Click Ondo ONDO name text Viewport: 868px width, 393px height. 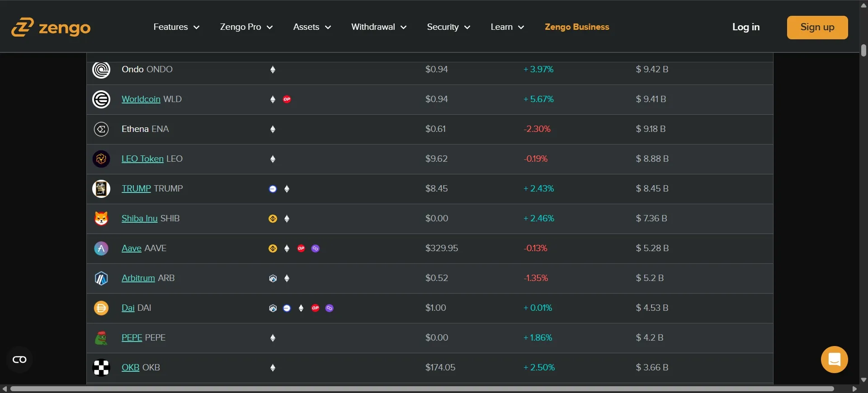147,70
